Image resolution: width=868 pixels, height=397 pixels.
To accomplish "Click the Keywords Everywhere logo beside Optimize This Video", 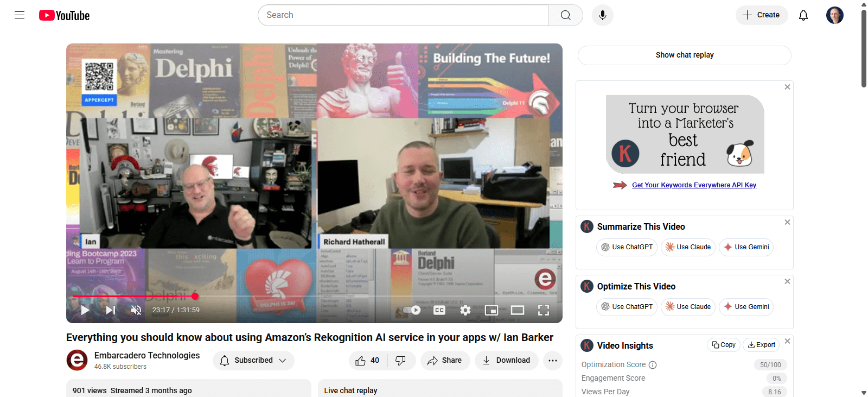I will coord(587,286).
